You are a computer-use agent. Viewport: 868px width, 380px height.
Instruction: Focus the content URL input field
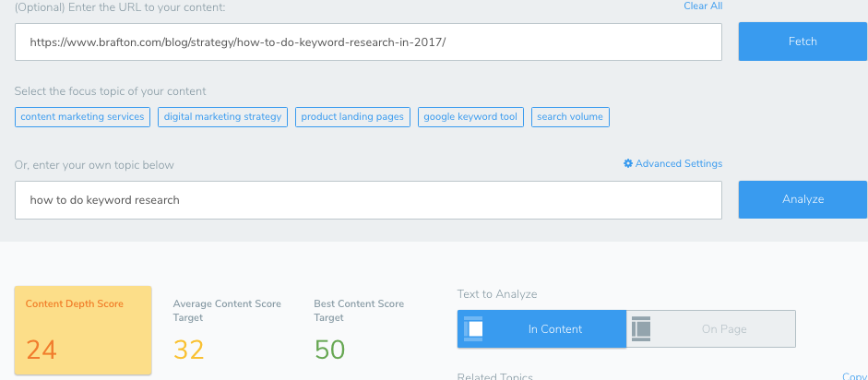click(x=368, y=42)
